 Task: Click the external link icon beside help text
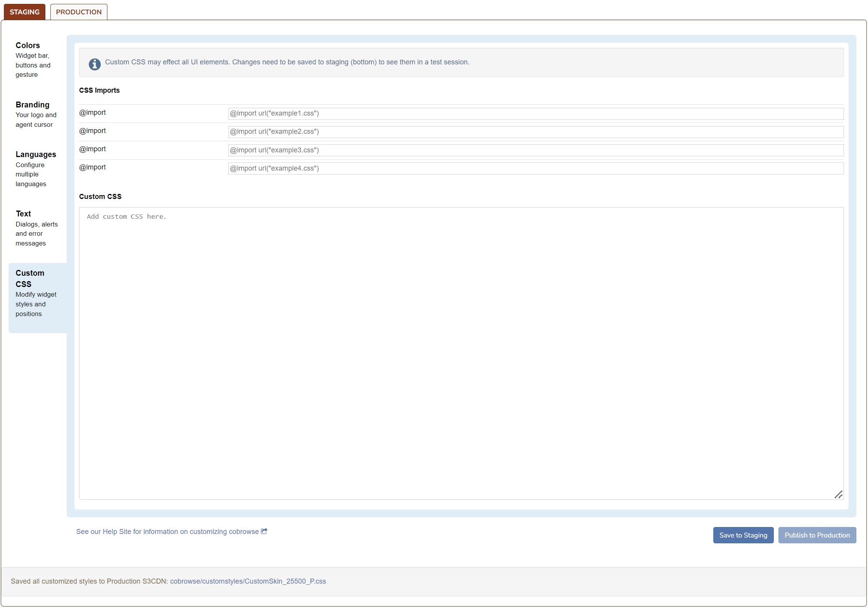[x=264, y=531]
